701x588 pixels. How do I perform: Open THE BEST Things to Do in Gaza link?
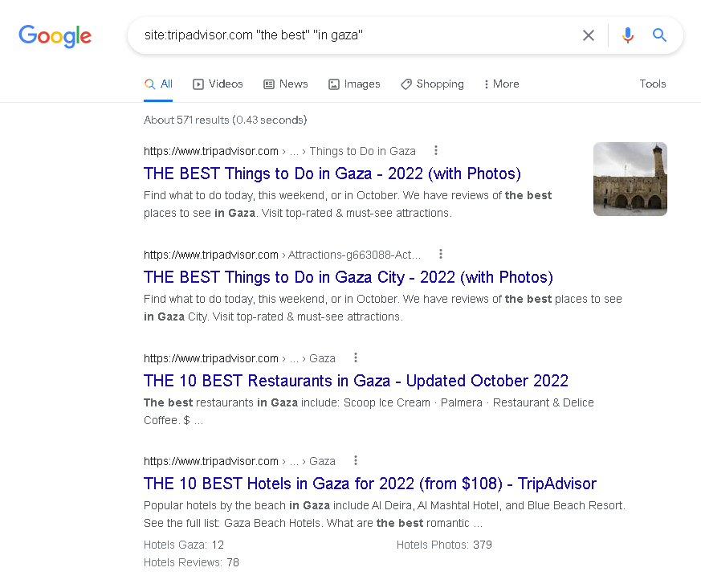pos(332,174)
